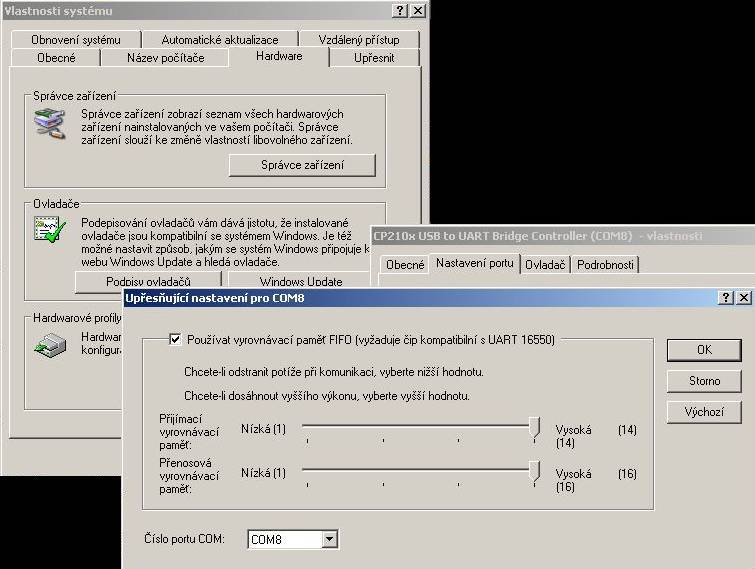
Task: Click the Přenosová vyrovnávací paměť slider thumb
Action: pyautogui.click(x=535, y=471)
